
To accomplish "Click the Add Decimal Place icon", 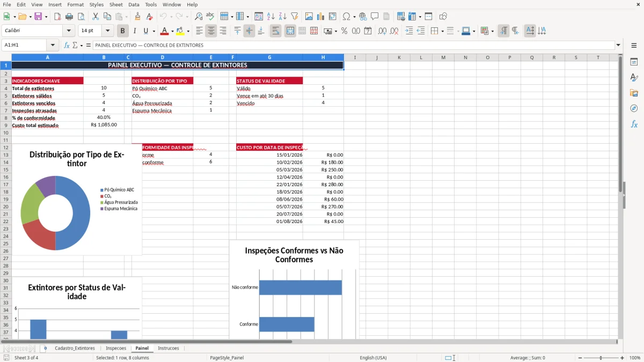I will click(x=383, y=31).
